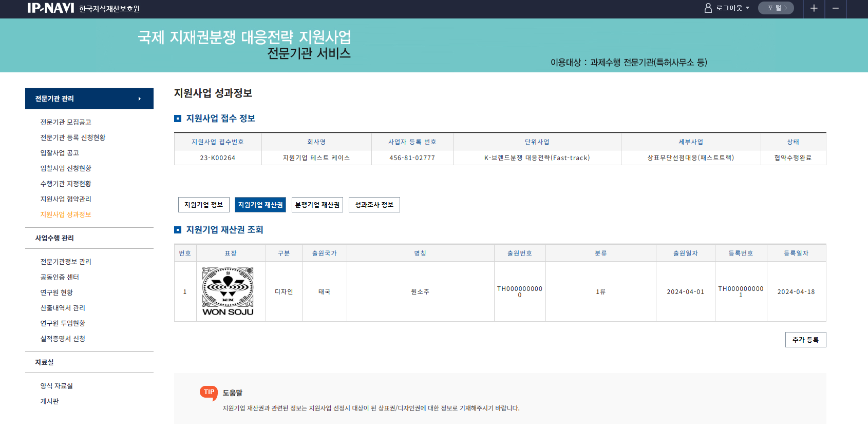This screenshot has width=868, height=431.
Task: Click the user profile icon
Action: pyautogui.click(x=708, y=8)
